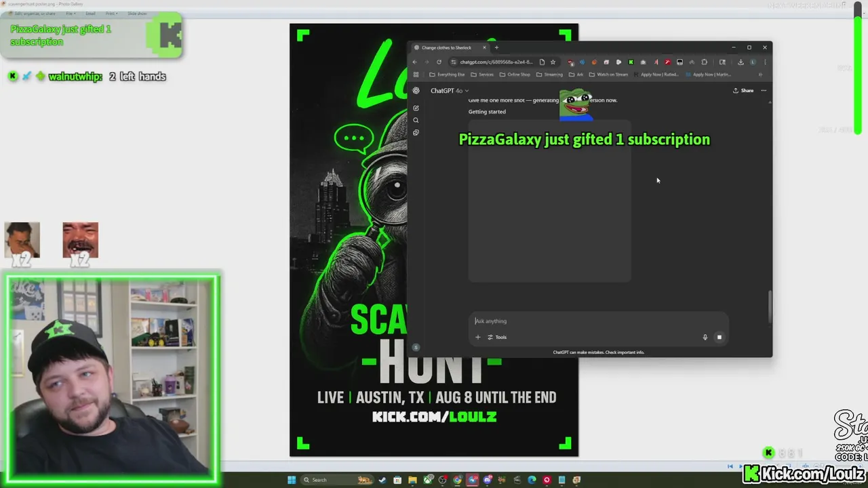Open OBS Studio from the taskbar

click(442, 480)
